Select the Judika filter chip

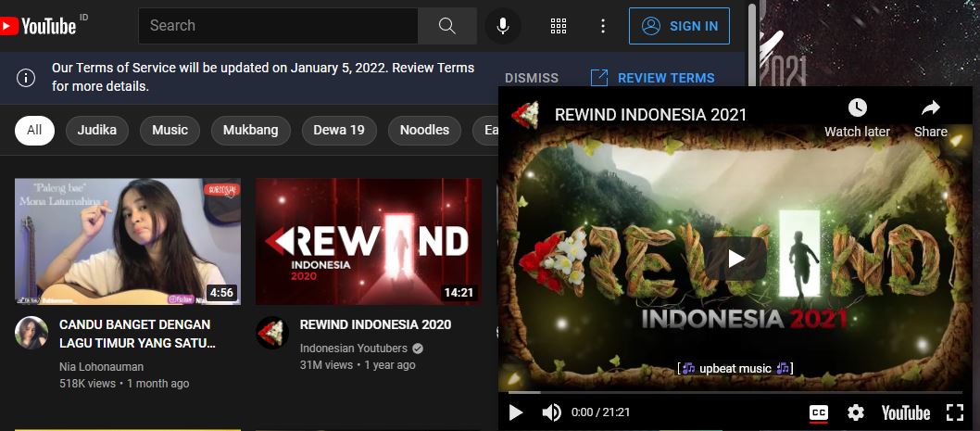coord(97,130)
